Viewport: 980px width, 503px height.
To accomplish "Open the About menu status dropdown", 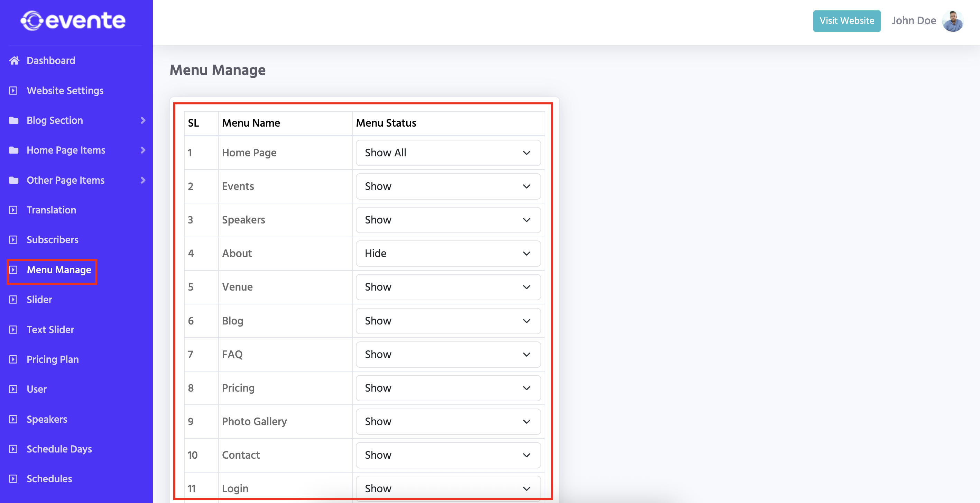I will click(x=448, y=253).
